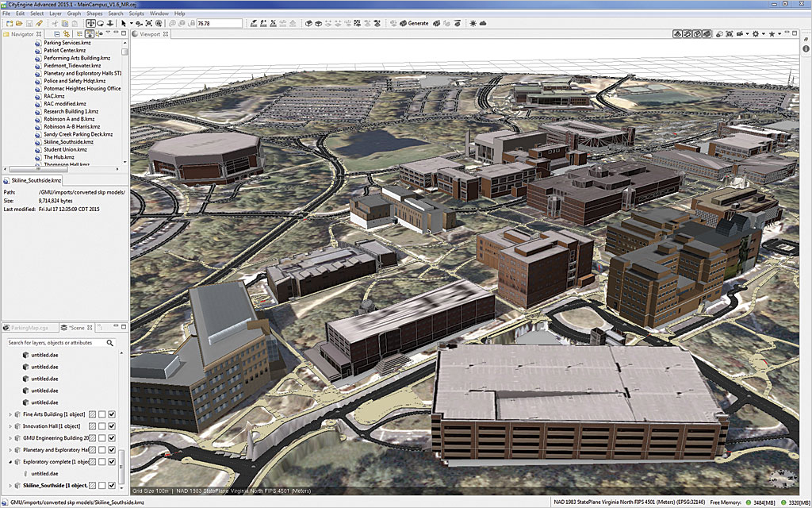Switch to the ParkingMap.cga tab
Image resolution: width=812 pixels, height=508 pixels.
tap(29, 327)
